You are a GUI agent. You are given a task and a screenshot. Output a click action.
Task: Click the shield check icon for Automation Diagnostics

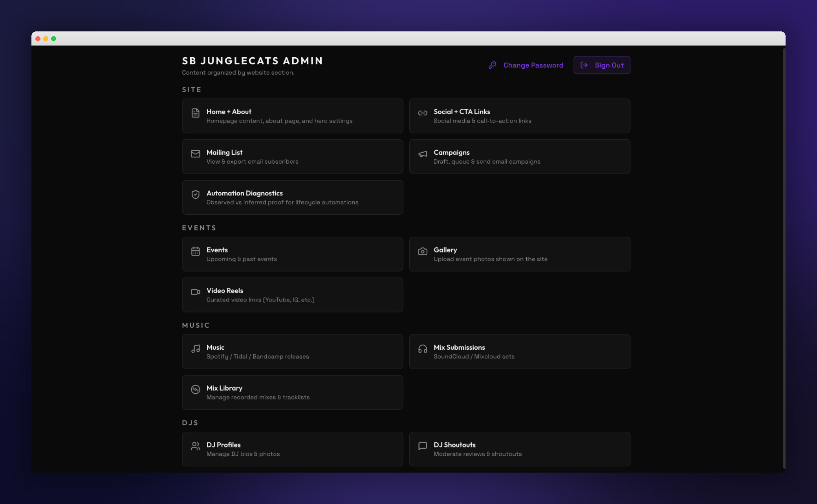coord(195,194)
